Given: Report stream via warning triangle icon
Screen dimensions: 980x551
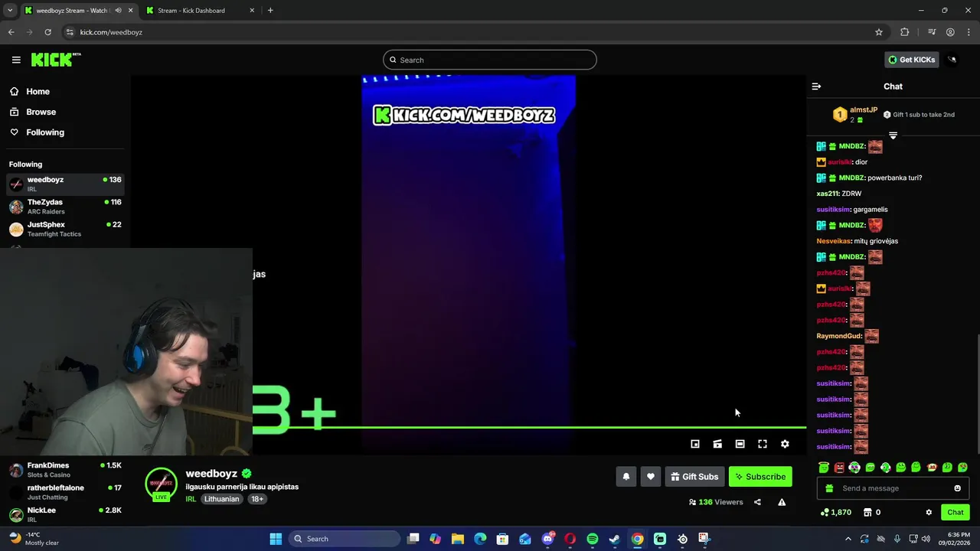Looking at the screenshot, I should [x=782, y=502].
